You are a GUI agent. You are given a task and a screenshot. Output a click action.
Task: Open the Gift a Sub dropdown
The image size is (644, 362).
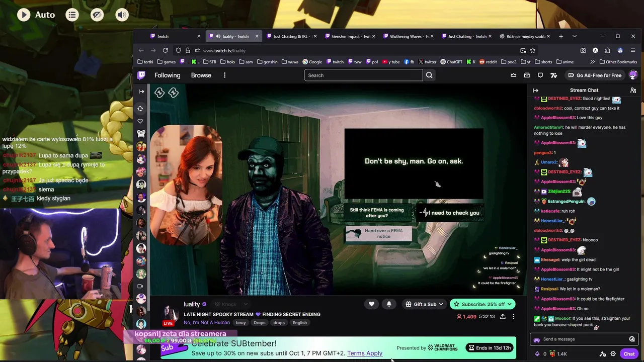click(x=425, y=304)
